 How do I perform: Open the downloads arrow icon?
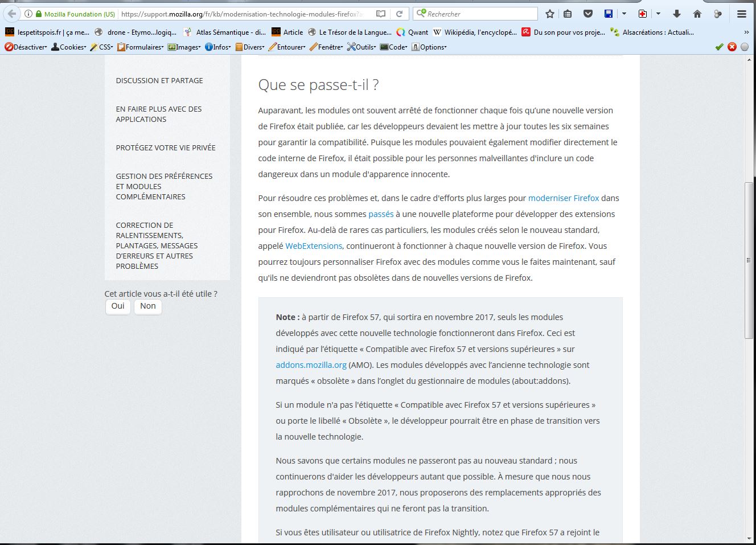pos(677,14)
